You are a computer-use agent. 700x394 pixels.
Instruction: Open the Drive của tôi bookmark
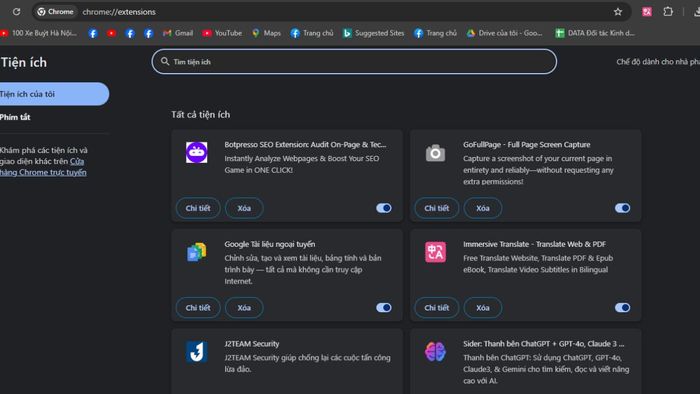[x=504, y=33]
